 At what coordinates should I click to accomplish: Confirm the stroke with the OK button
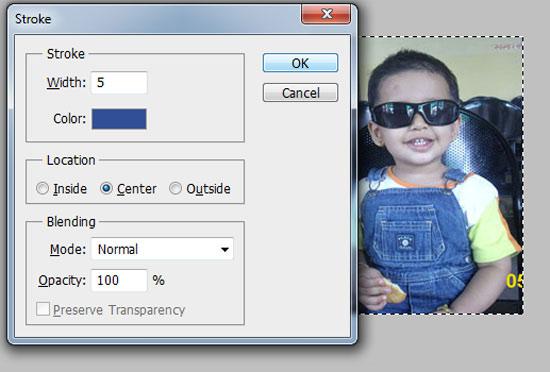point(300,63)
